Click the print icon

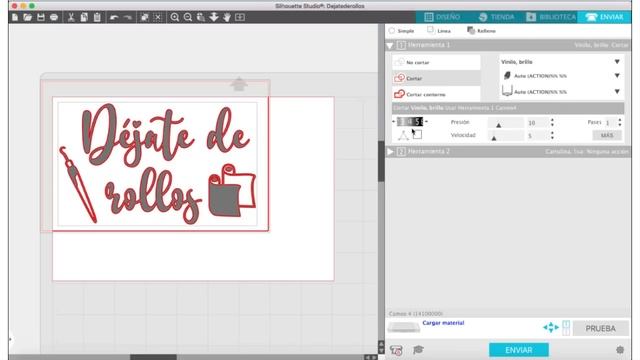53,17
